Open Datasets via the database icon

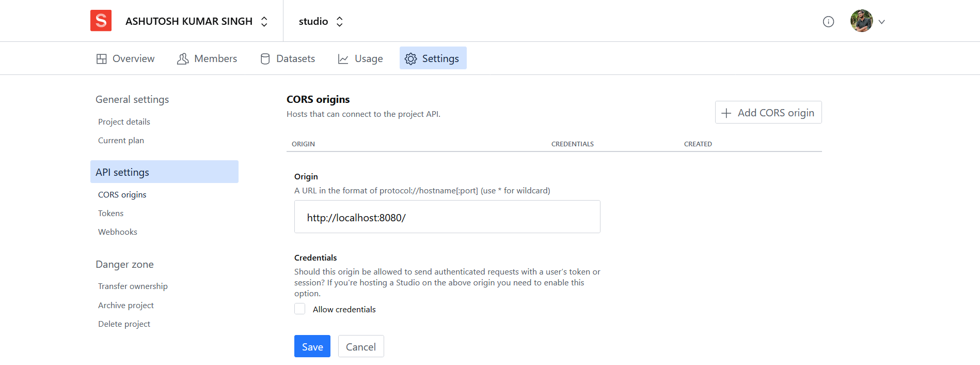pos(265,58)
